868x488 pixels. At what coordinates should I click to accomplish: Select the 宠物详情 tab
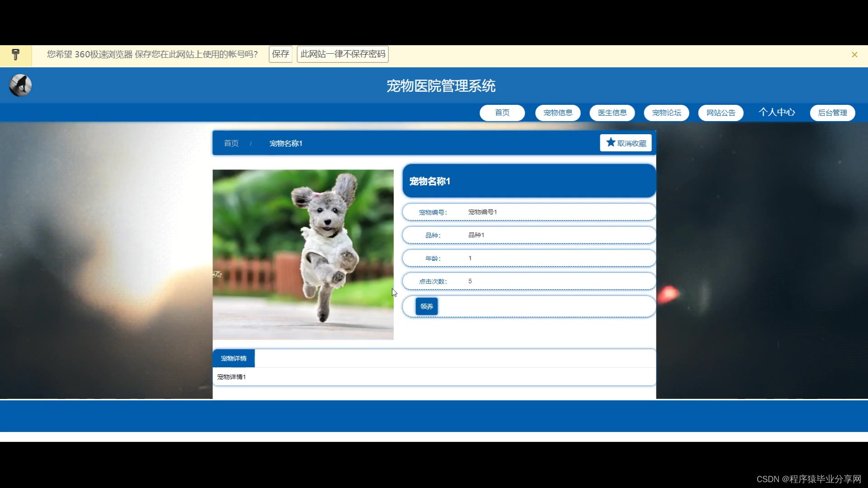(233, 358)
